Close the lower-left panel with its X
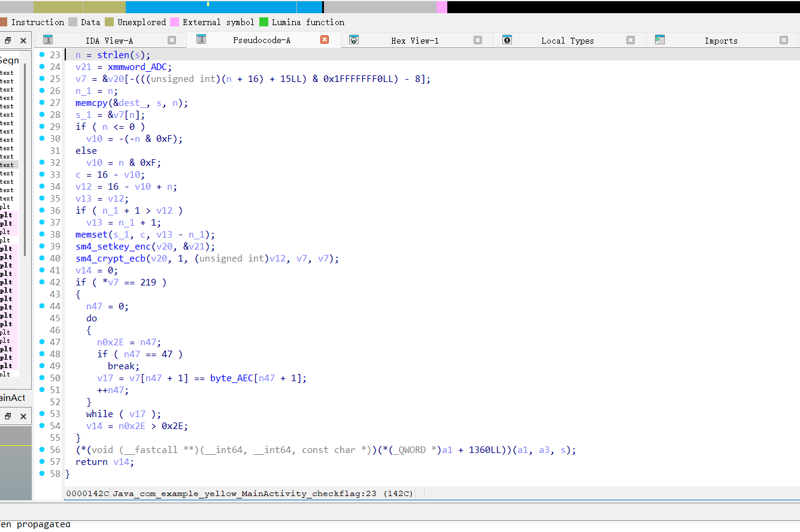 (23, 416)
